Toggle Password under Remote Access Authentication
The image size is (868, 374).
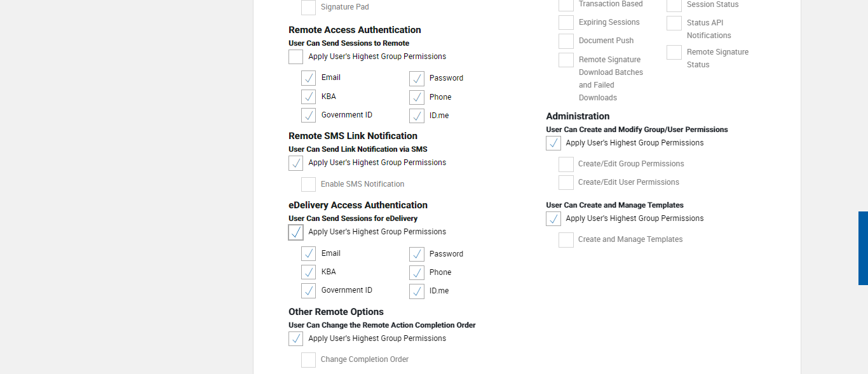417,79
